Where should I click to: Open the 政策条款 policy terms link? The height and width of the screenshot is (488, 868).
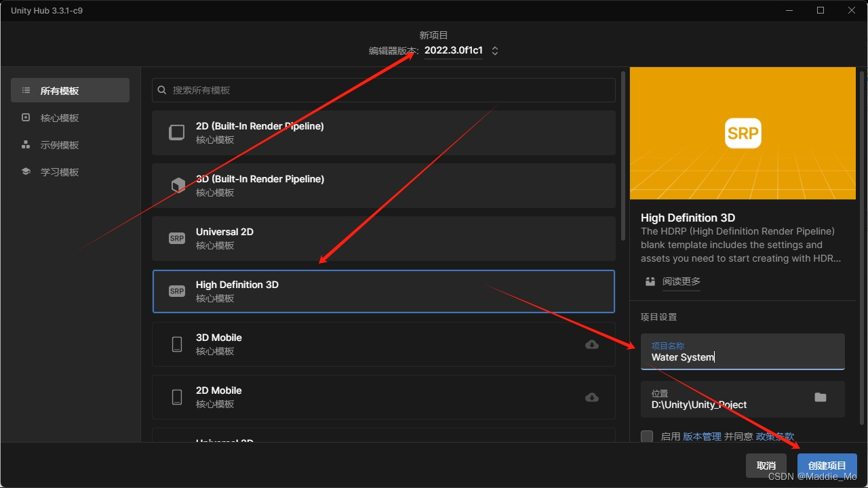point(775,436)
